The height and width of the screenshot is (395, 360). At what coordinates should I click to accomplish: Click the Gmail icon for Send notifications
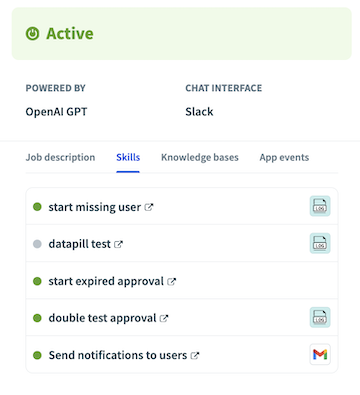320,354
